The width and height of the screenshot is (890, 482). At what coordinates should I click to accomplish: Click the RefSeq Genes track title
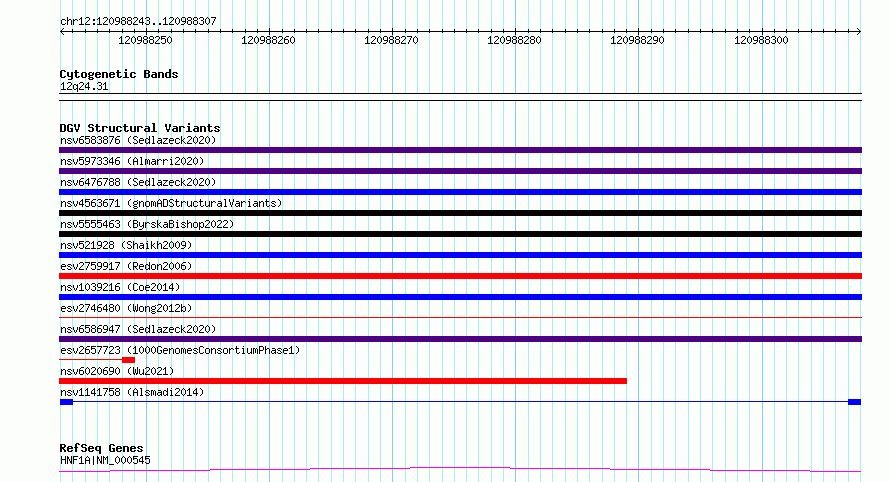pos(101,449)
